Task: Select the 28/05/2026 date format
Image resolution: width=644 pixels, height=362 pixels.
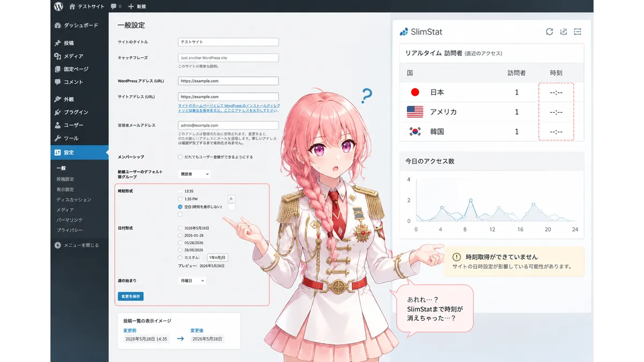Action: pos(180,250)
